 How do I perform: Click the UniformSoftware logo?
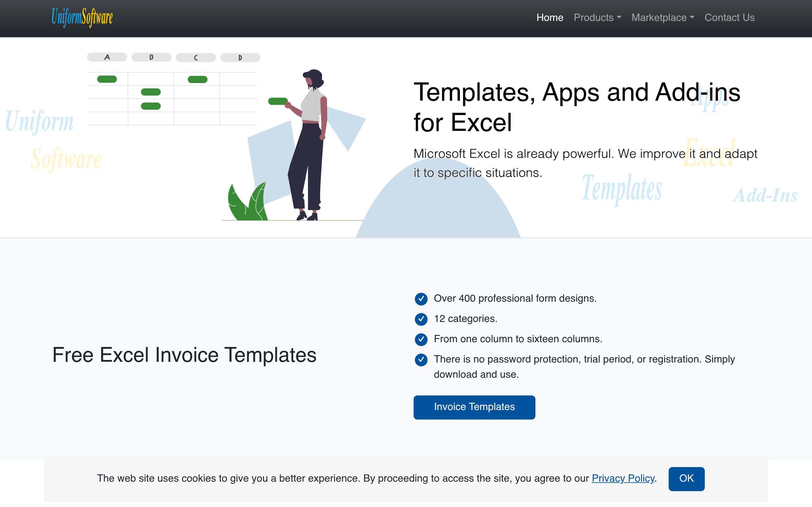(x=82, y=17)
